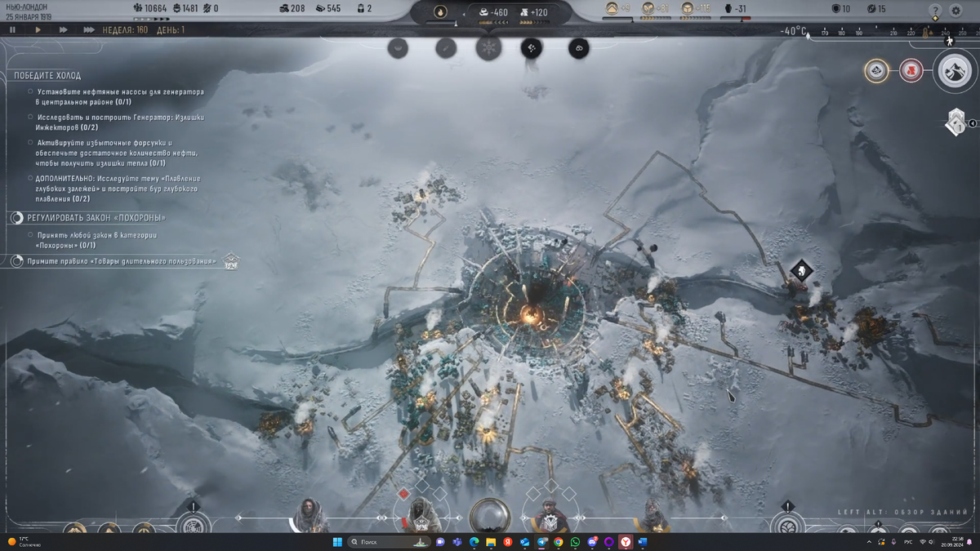980x551 pixels.
Task: Select the cloud-shaped round tool icon
Action: [x=578, y=48]
